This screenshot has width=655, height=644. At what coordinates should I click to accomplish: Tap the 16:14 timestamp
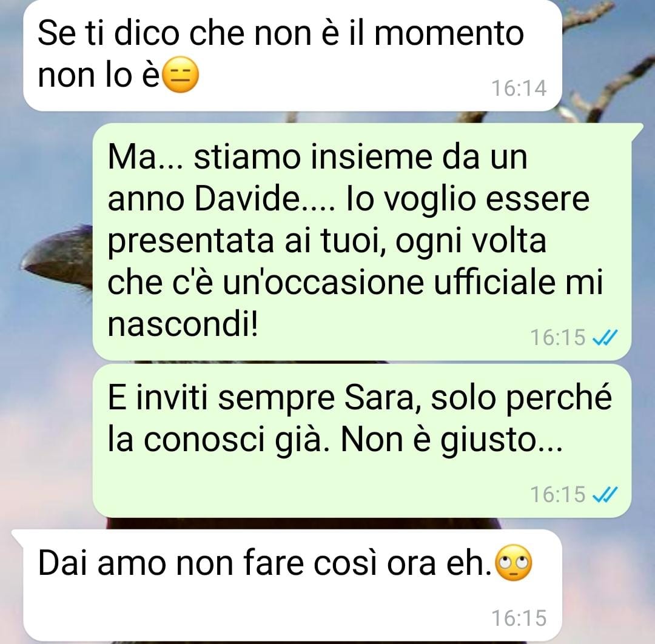coord(519,88)
